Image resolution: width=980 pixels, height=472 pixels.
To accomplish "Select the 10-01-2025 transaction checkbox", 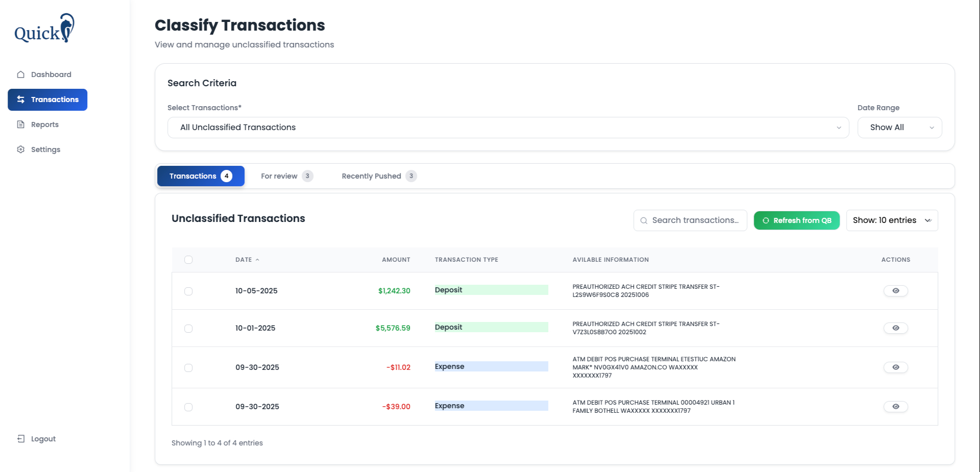I will pos(188,329).
